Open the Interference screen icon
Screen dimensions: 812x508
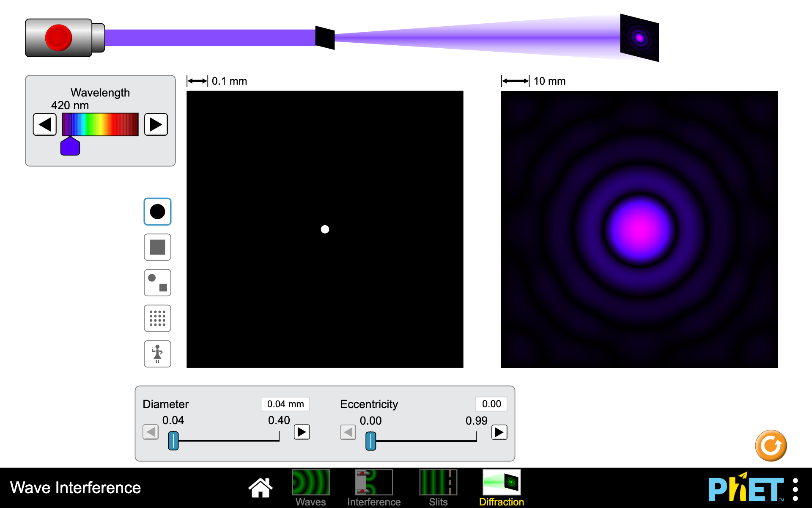coord(373,483)
